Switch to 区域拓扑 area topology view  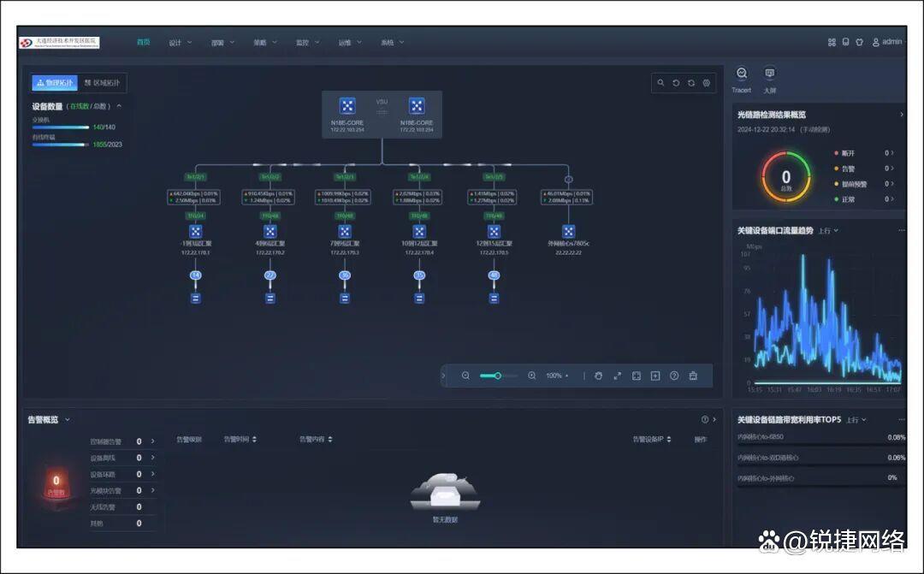point(102,83)
